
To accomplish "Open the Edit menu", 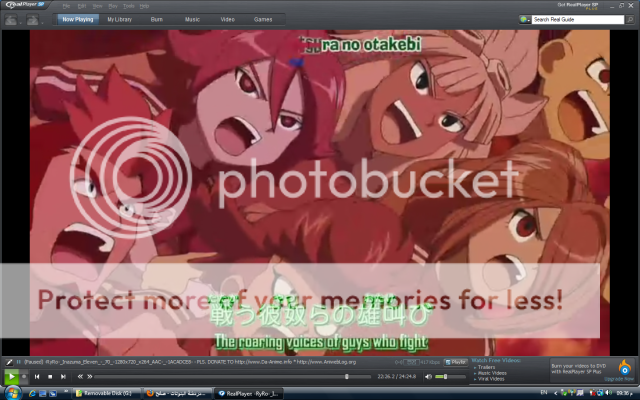I will (x=82, y=6).
